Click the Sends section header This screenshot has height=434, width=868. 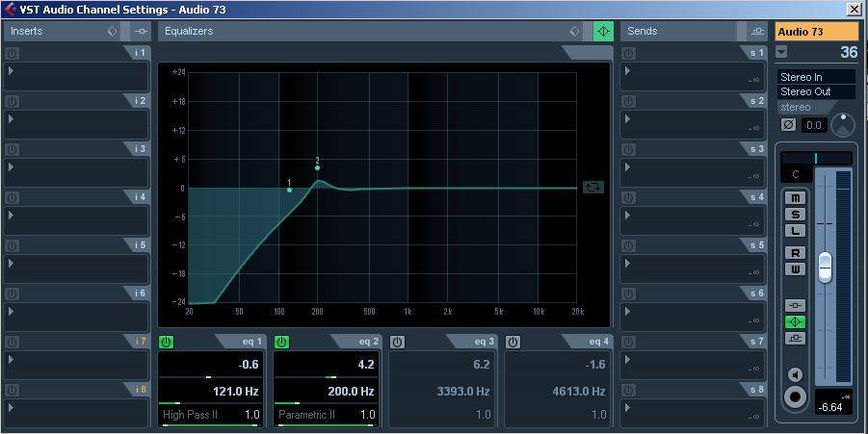[x=643, y=31]
